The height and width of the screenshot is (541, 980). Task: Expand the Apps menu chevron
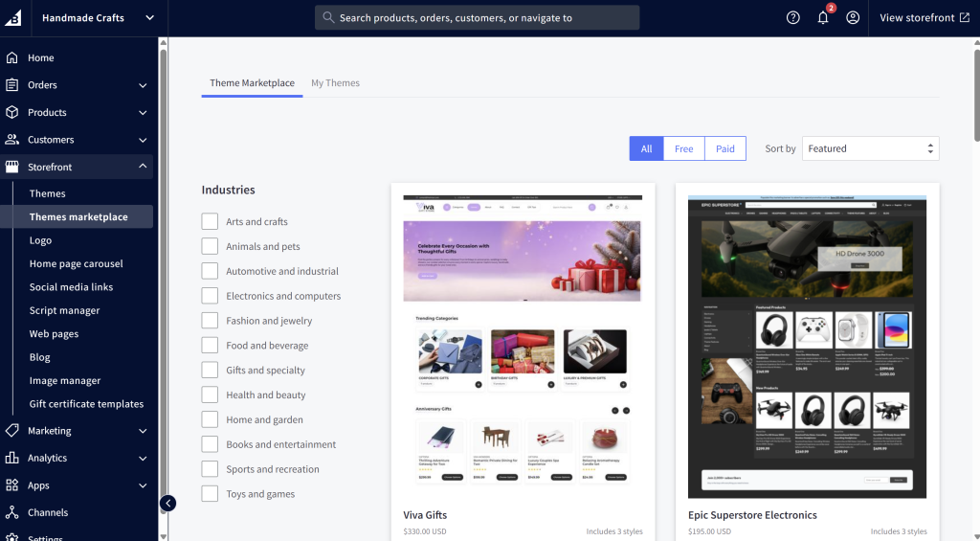coord(143,485)
